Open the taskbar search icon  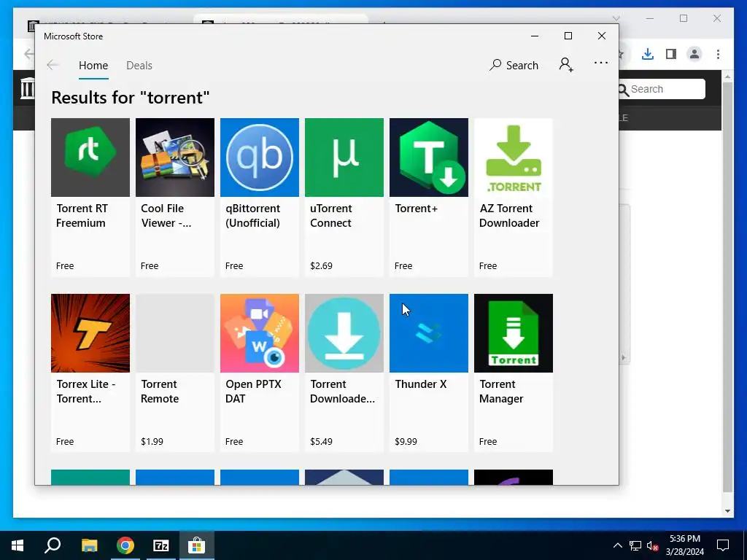pos(53,545)
